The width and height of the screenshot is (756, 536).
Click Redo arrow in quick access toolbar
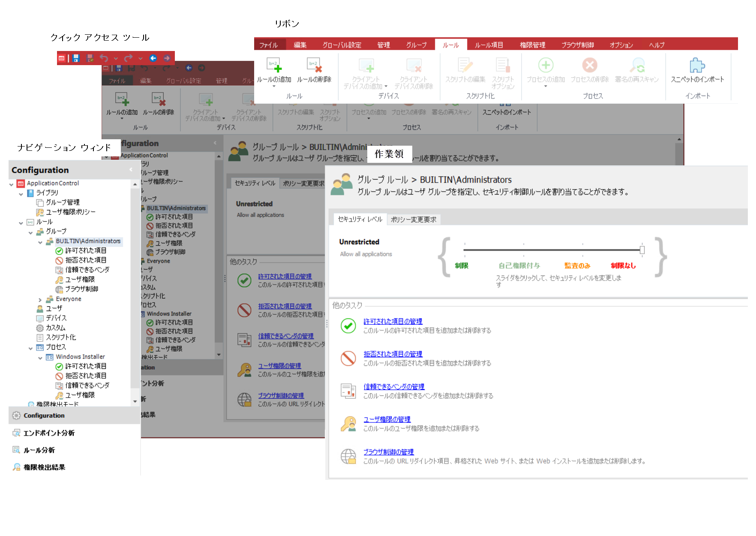128,58
